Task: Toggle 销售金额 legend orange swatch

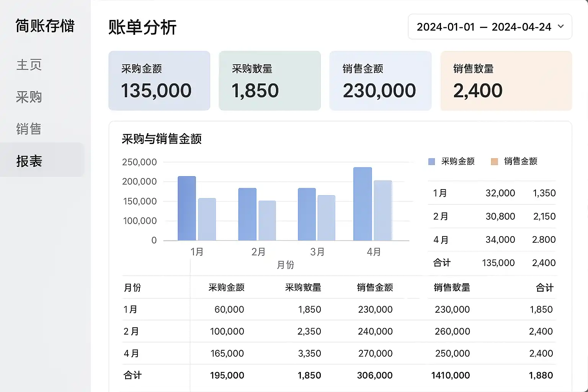Action: (x=494, y=162)
